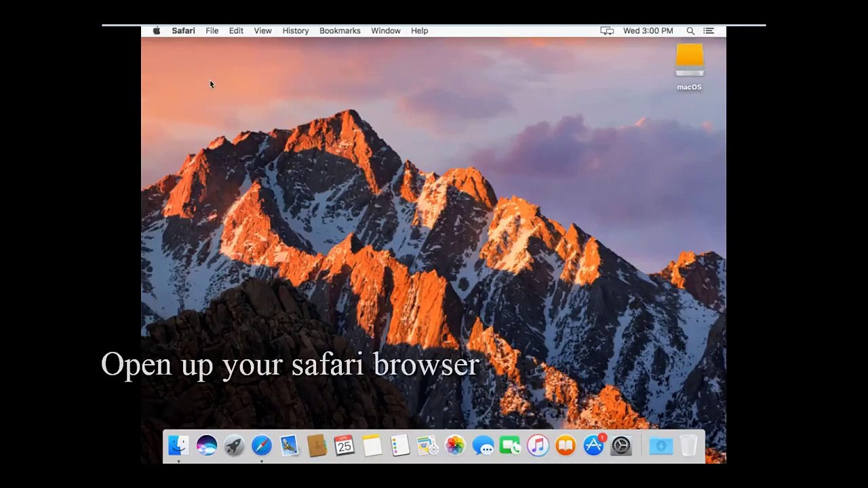868x488 pixels.
Task: Open the File menu
Action: pos(212,30)
